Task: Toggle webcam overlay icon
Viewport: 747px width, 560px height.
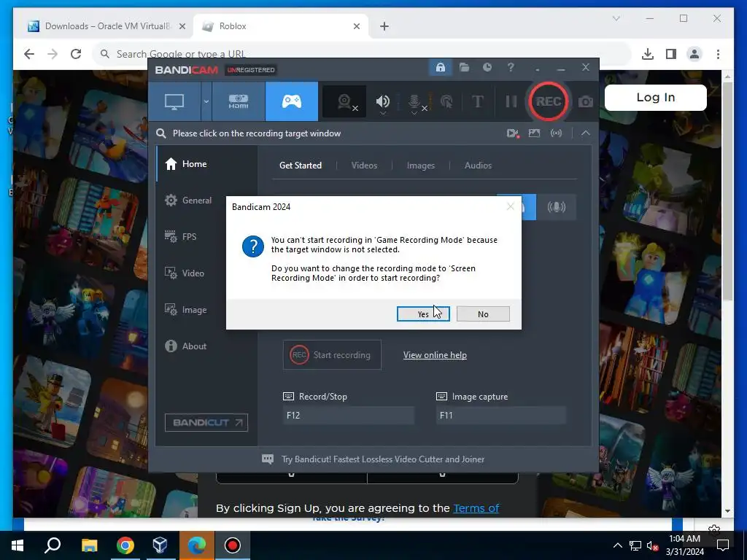Action: pyautogui.click(x=344, y=101)
